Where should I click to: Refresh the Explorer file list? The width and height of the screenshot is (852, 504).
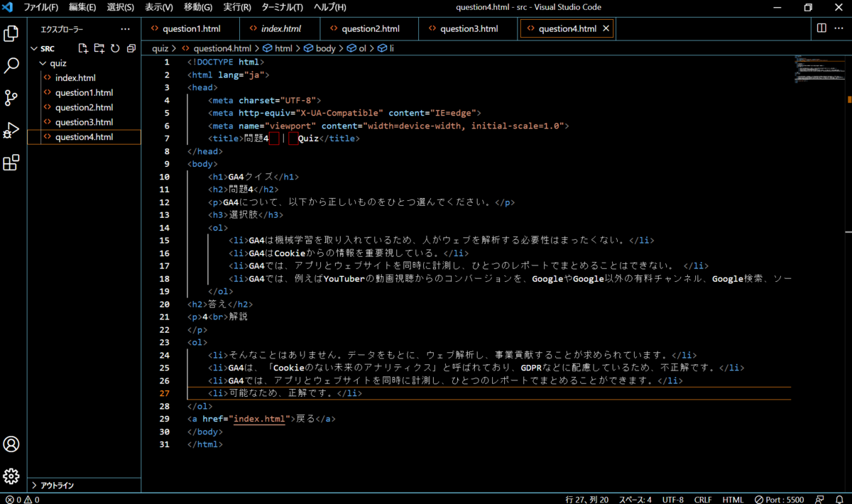[x=115, y=48]
